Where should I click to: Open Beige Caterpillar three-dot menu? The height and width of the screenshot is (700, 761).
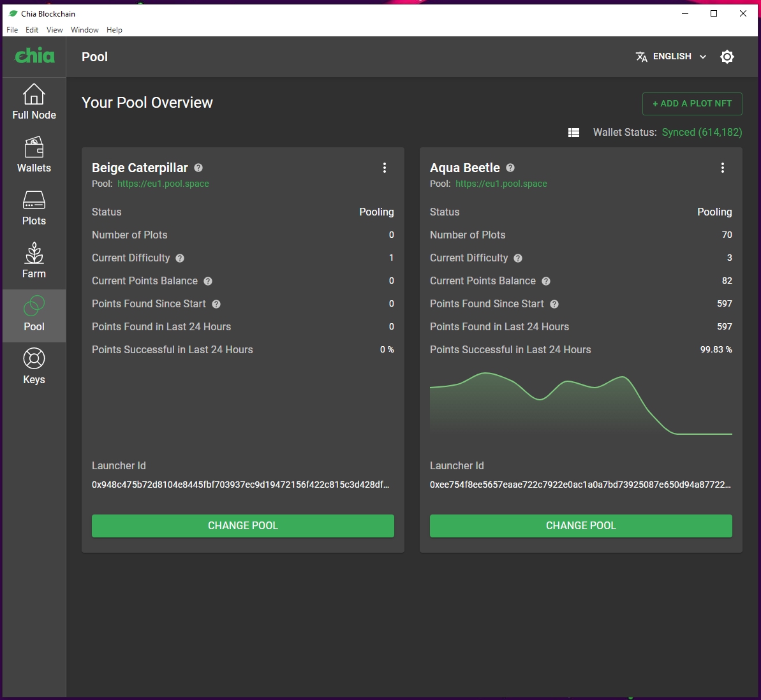(385, 168)
